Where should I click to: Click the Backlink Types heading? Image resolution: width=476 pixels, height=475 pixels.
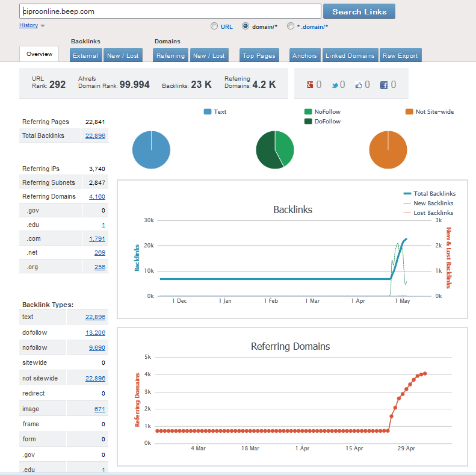pos(48,305)
